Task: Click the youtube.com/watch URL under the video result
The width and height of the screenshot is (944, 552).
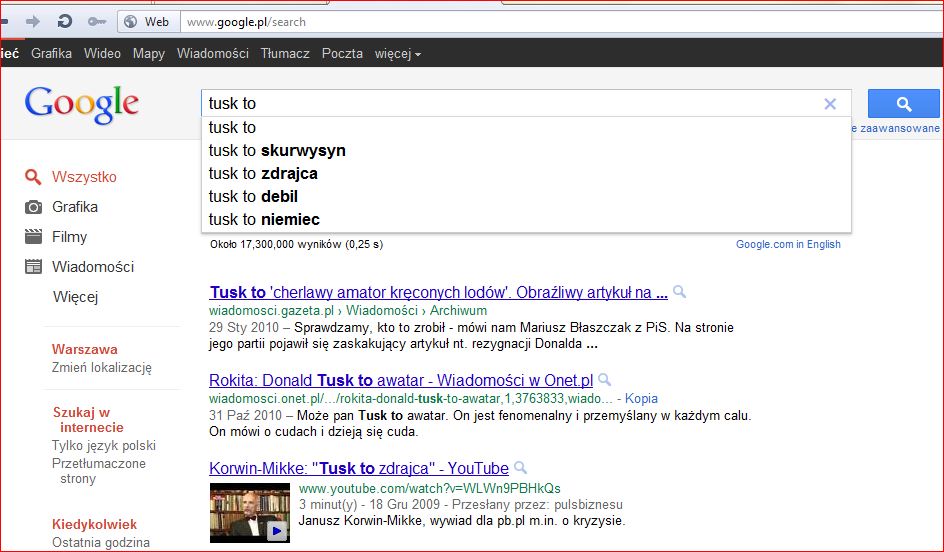Action: click(430, 488)
